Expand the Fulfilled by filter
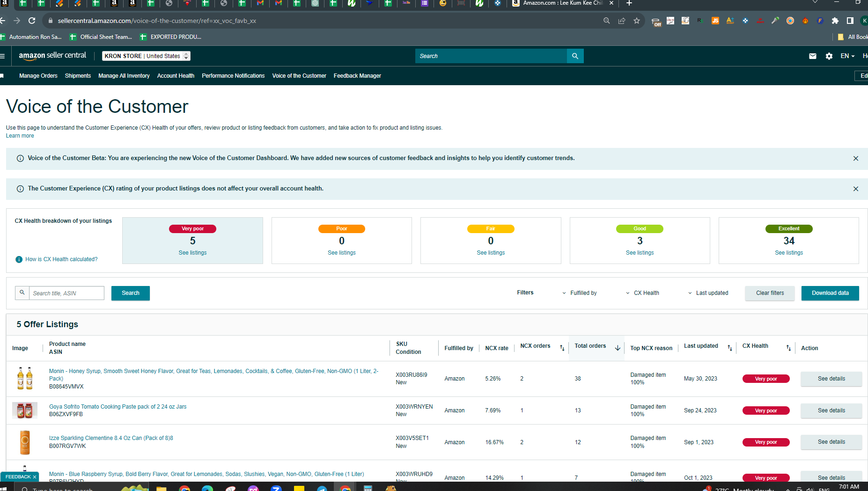 pyautogui.click(x=579, y=293)
